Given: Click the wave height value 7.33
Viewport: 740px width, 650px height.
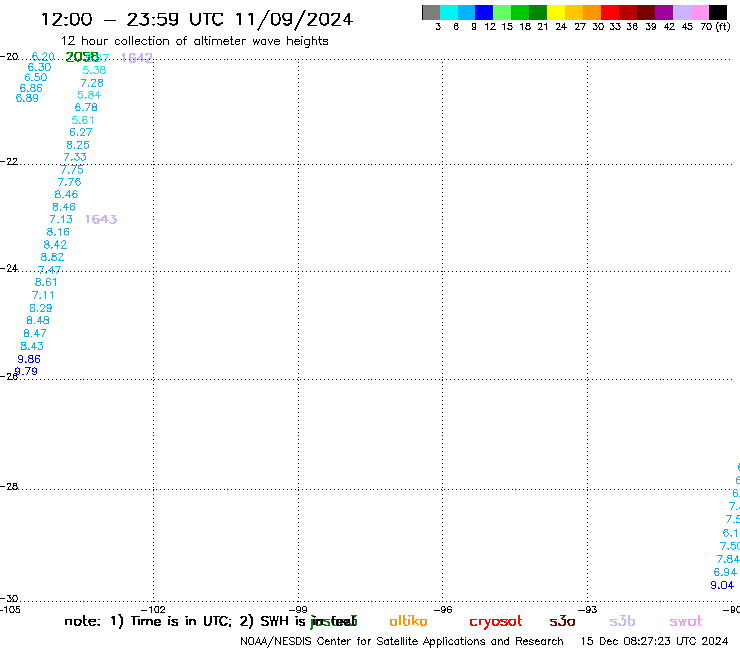Looking at the screenshot, I should pos(75,157).
